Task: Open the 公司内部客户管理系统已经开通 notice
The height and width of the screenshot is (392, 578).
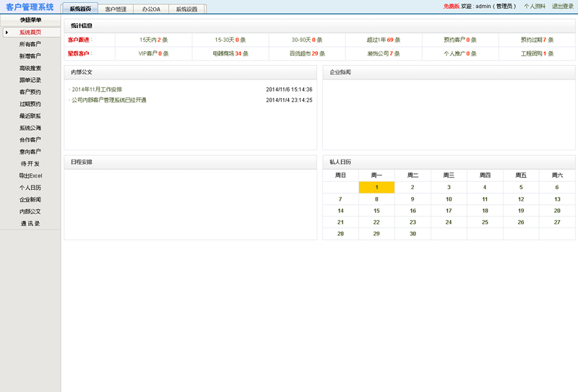Action: point(108,100)
